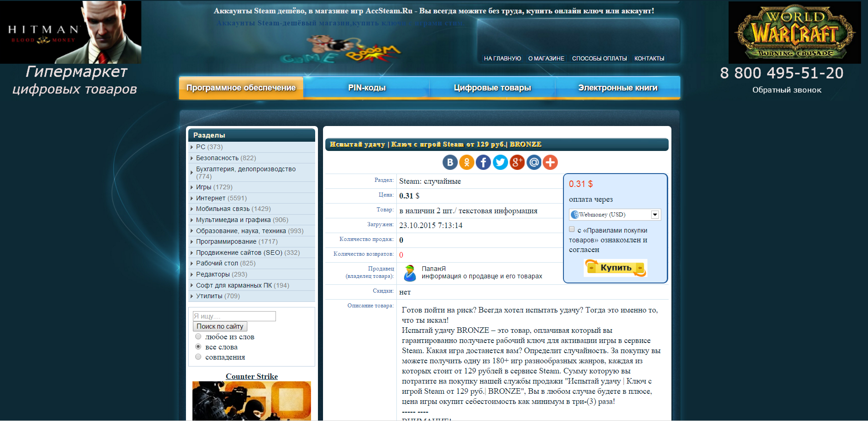Open the Counter Strike link
This screenshot has width=868, height=421.
[x=251, y=376]
